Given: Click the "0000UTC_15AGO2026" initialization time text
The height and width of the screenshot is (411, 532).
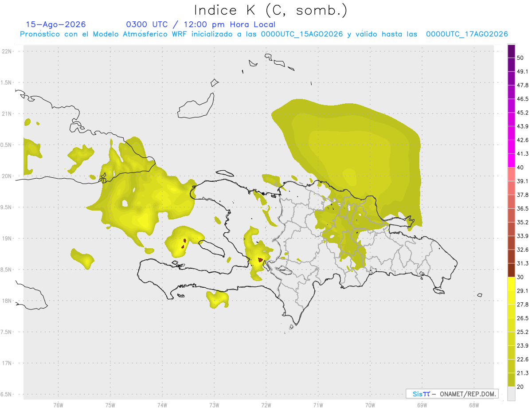Looking at the screenshot, I should click(302, 34).
